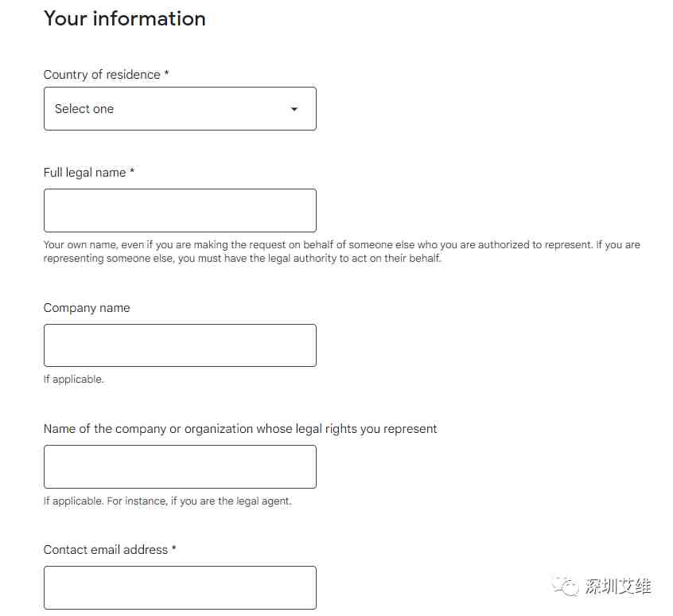Image resolution: width=673 pixels, height=616 pixels.
Task: Click into the Company name text box
Action: coord(180,345)
